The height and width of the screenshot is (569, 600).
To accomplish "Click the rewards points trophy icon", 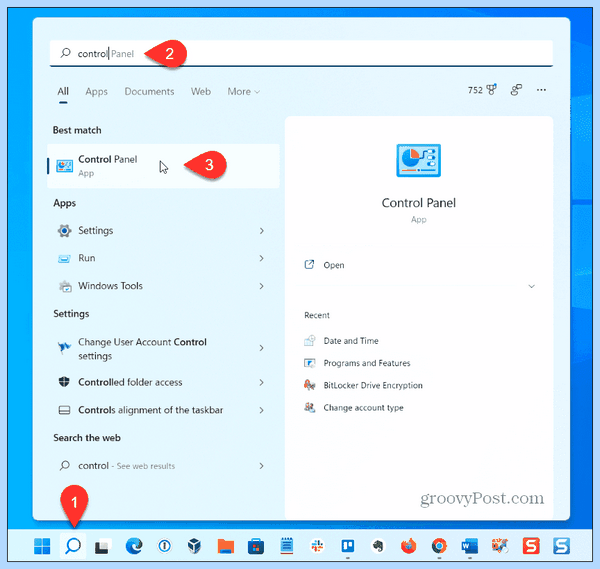I will coord(491,90).
